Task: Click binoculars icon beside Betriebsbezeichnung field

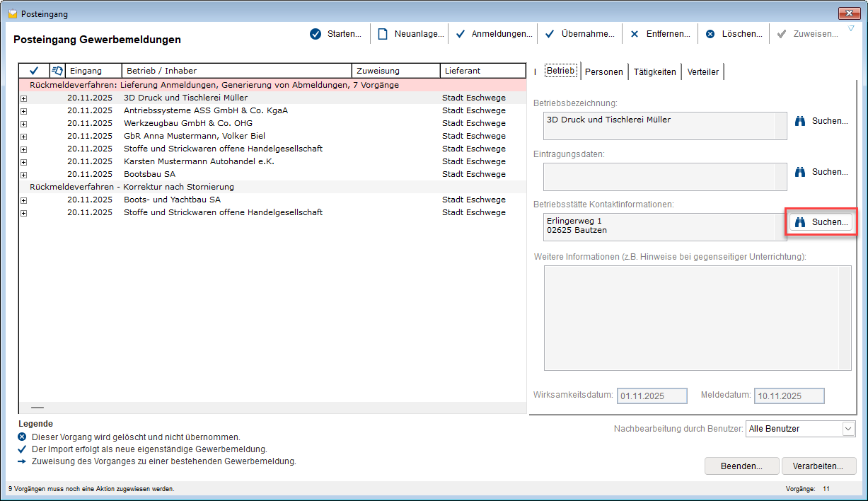Action: [x=801, y=121]
